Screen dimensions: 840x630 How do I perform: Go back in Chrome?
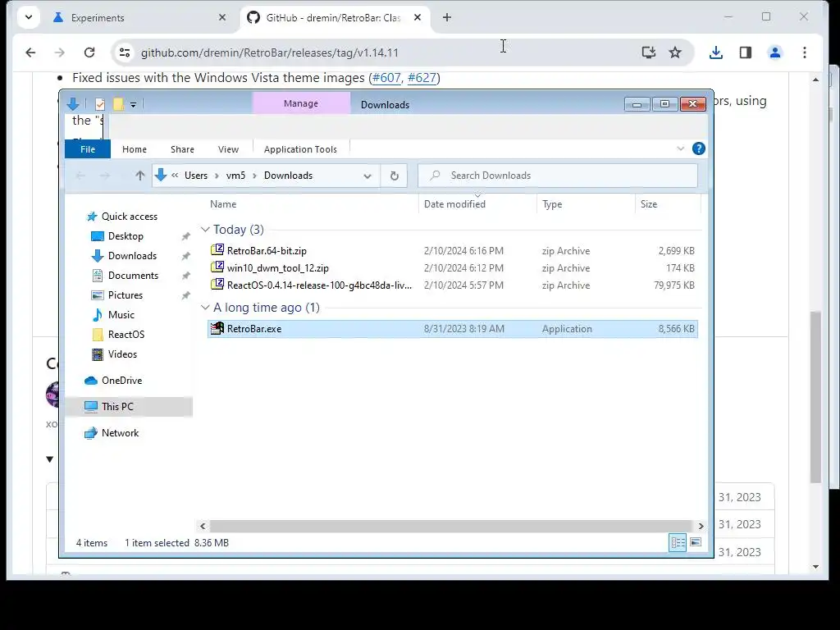[x=30, y=52]
